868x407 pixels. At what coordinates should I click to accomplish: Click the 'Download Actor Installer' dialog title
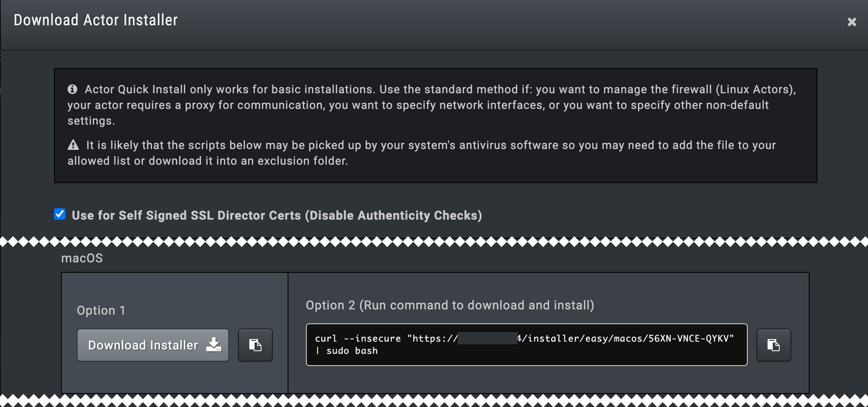click(x=96, y=20)
